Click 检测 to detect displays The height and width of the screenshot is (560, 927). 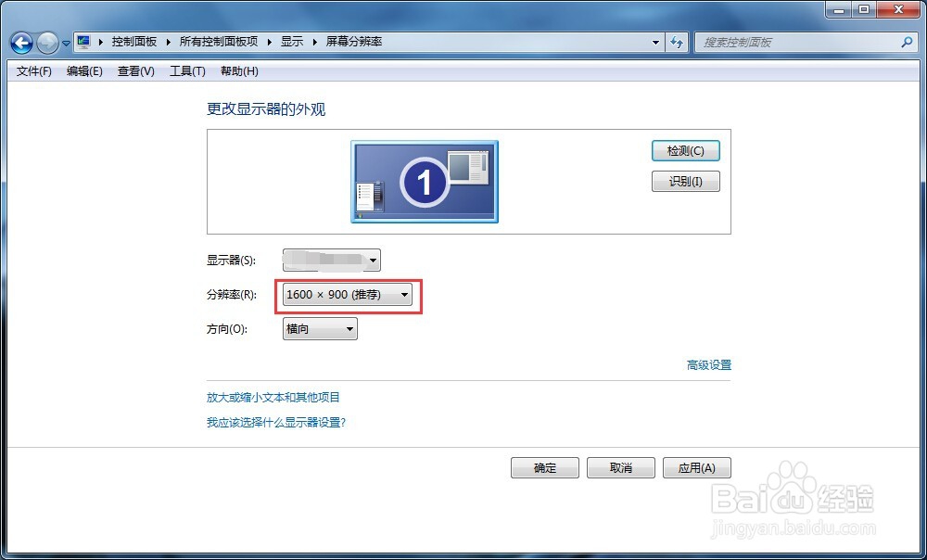(685, 150)
